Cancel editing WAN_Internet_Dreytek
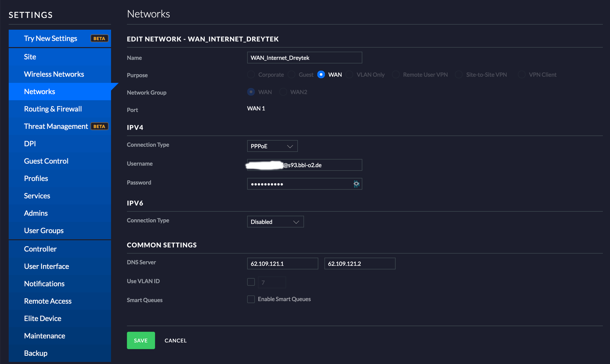610x364 pixels. 175,340
